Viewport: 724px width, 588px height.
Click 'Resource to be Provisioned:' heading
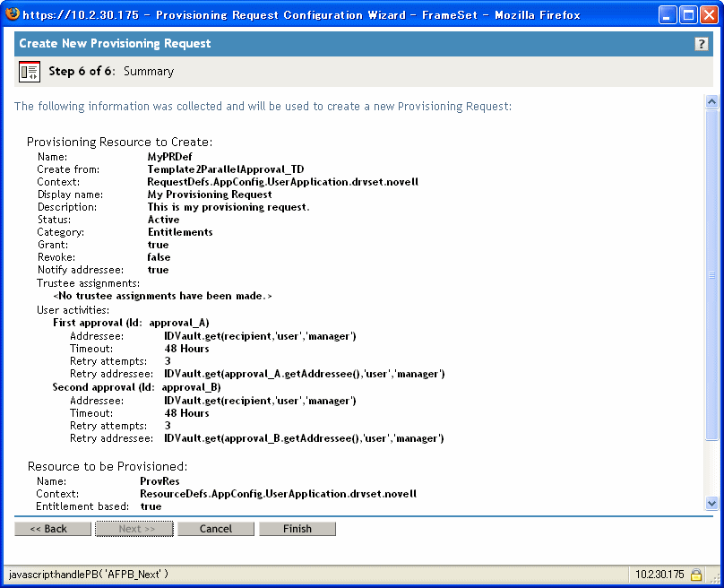(108, 466)
